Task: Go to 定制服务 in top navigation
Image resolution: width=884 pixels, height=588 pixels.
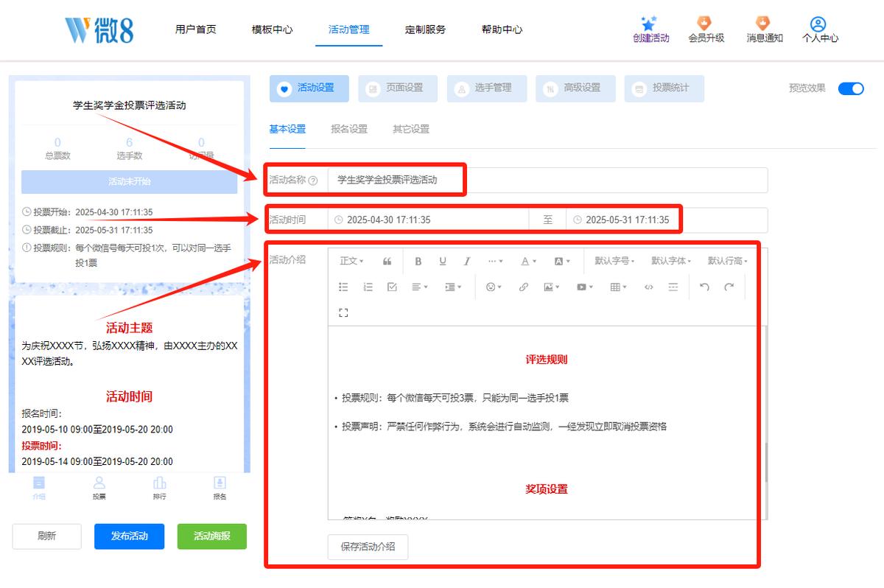Action: [x=425, y=29]
